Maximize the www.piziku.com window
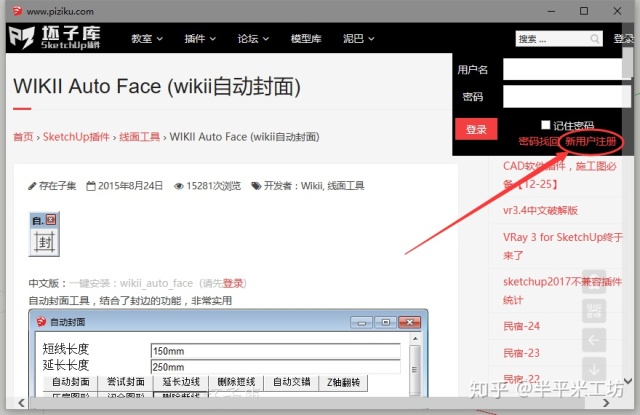Screen dimensions: 640x415 click(x=584, y=11)
